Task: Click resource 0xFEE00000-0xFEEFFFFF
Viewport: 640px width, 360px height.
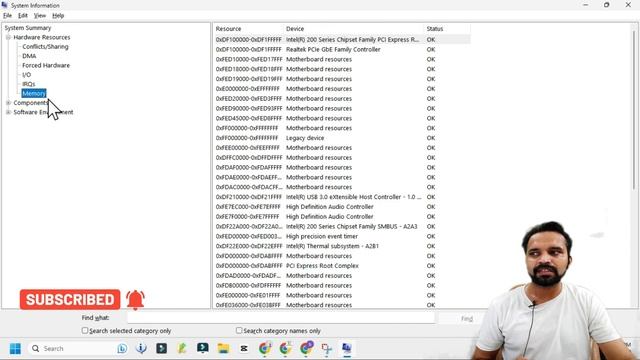Action: tap(248, 148)
